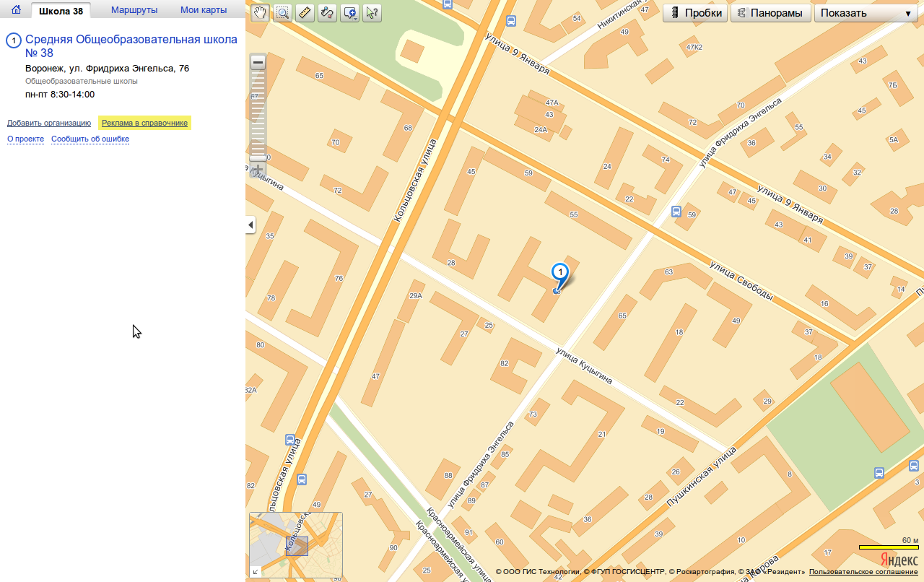Image resolution: width=924 pixels, height=582 pixels.
Task: Toggle the Пробки traffic layer
Action: (695, 13)
